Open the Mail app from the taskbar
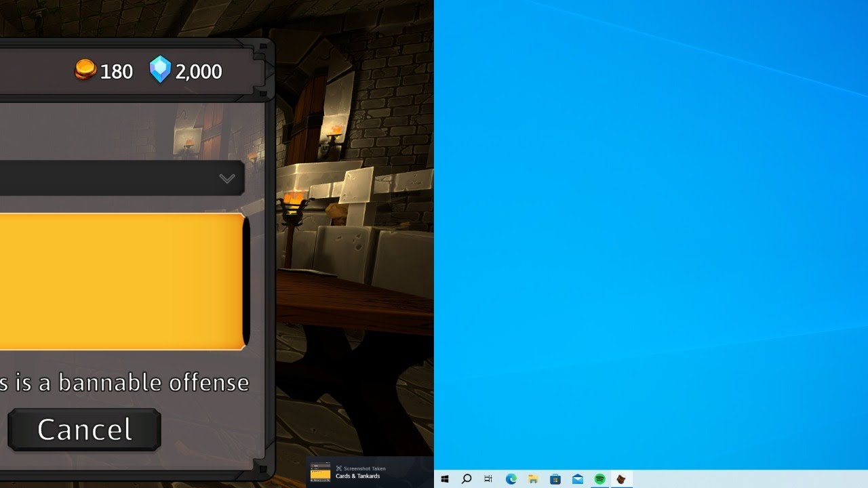 coord(578,479)
